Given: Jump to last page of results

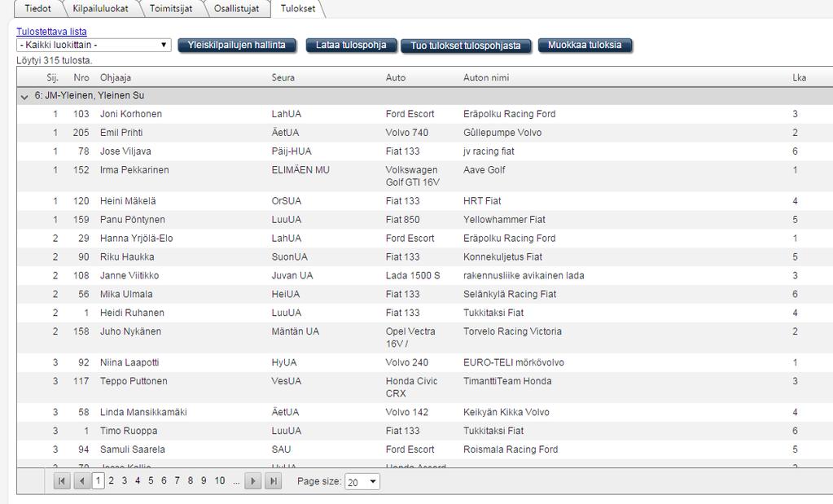Looking at the screenshot, I should [273, 481].
